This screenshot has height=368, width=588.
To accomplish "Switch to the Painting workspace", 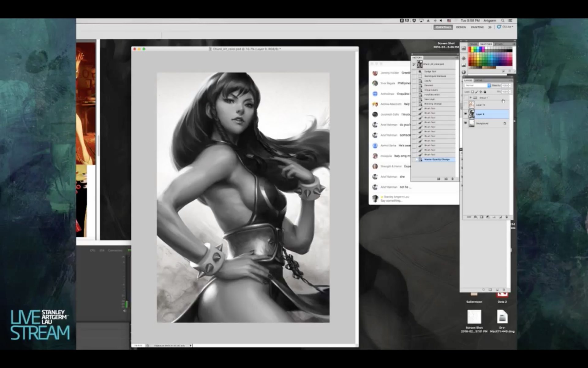I will [x=477, y=27].
